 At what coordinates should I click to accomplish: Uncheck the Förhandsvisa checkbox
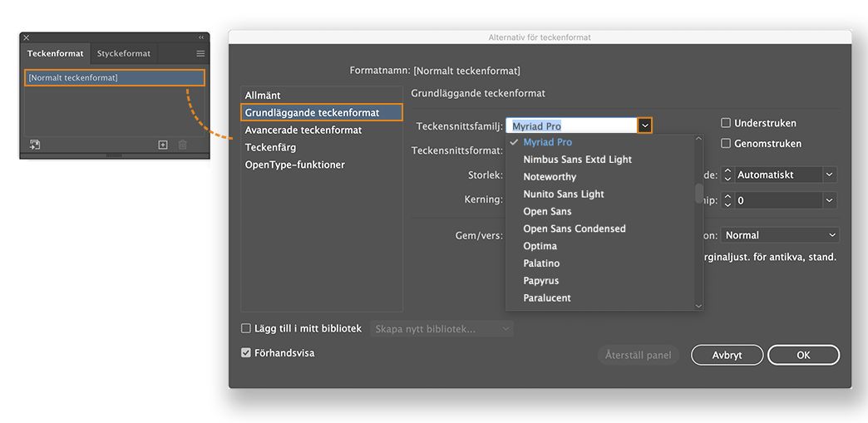[246, 352]
